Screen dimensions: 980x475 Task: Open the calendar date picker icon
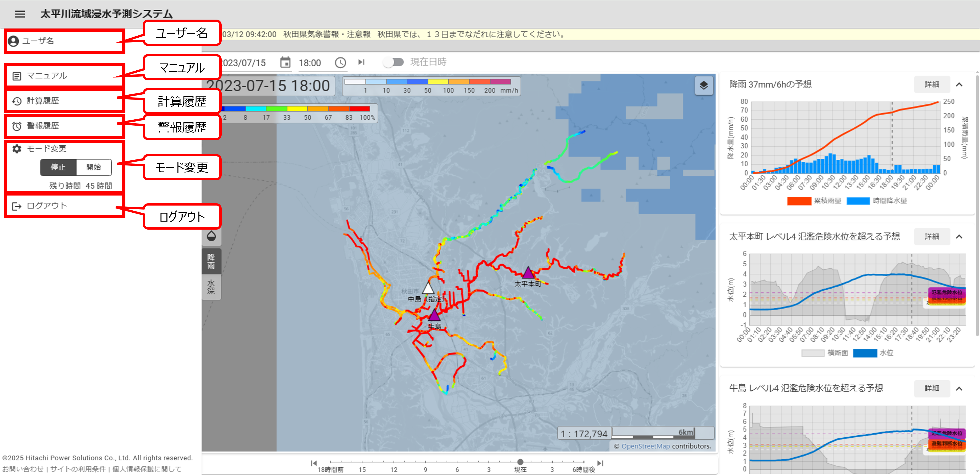coord(285,62)
